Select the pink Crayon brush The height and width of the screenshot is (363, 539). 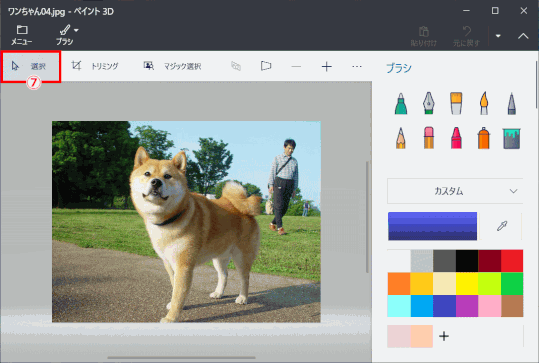pyautogui.click(x=456, y=138)
